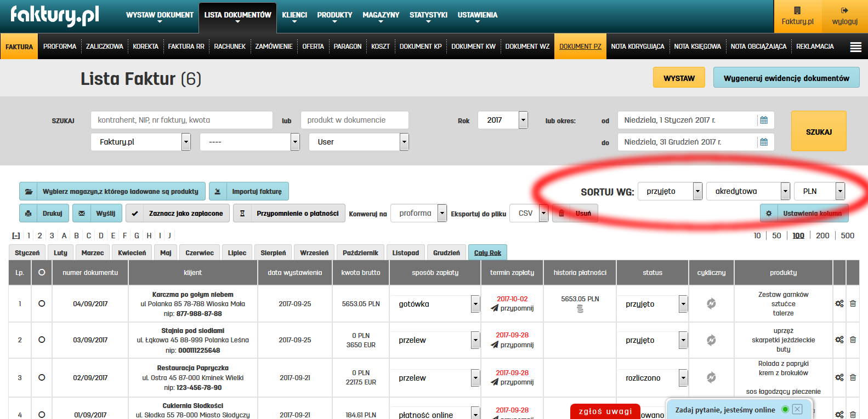The width and height of the screenshot is (868, 419).
Task: Open the PLN currency sort dropdown
Action: 839,191
